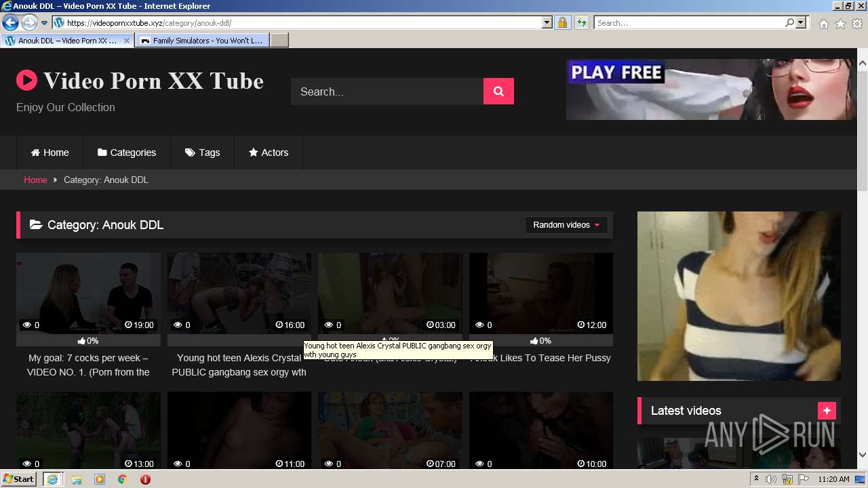Screen dimensions: 868x488
Task: Open the Actors menu item
Action: [x=269, y=152]
